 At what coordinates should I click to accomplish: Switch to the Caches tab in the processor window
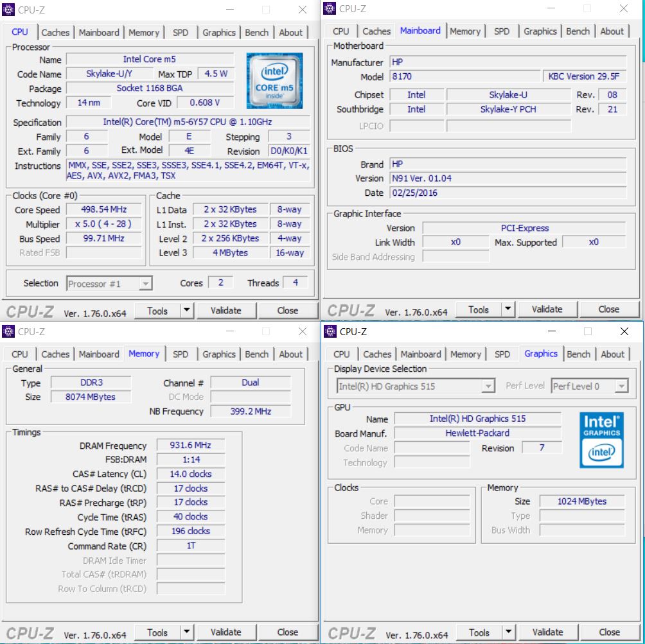pyautogui.click(x=55, y=32)
